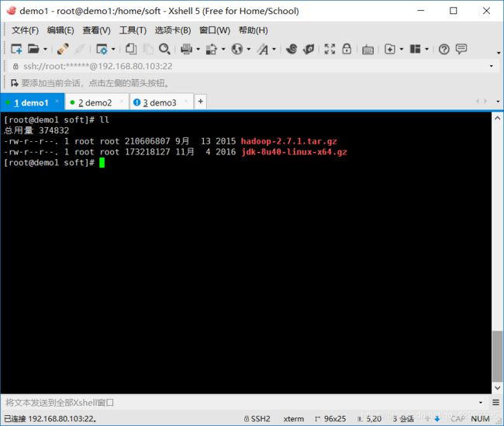
Task: Click the Find magnifier icon
Action: 164,49
